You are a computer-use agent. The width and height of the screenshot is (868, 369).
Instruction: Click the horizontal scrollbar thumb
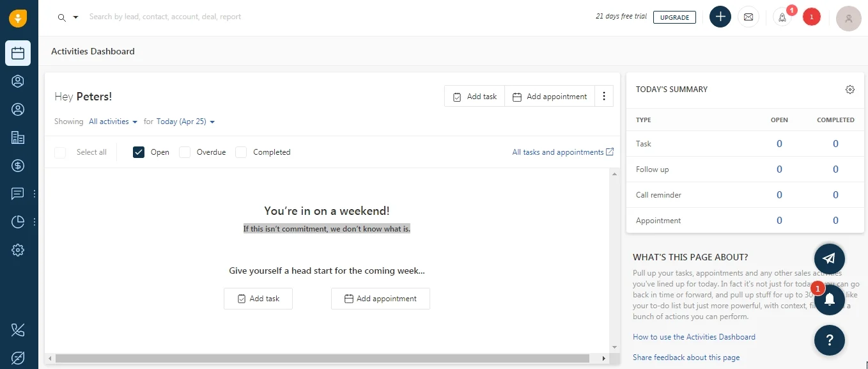pyautogui.click(x=322, y=359)
